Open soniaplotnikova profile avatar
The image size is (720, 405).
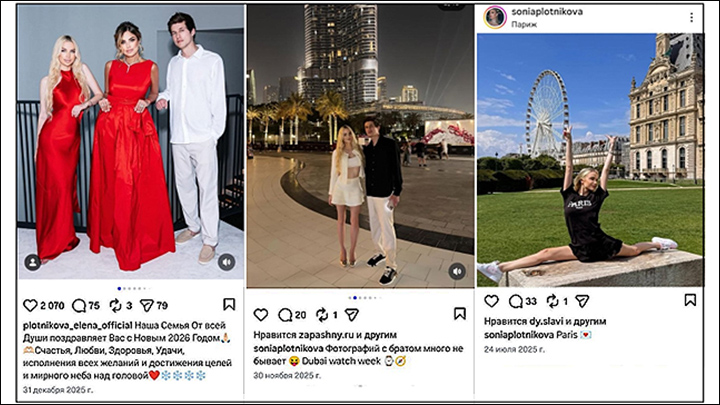pyautogui.click(x=495, y=17)
